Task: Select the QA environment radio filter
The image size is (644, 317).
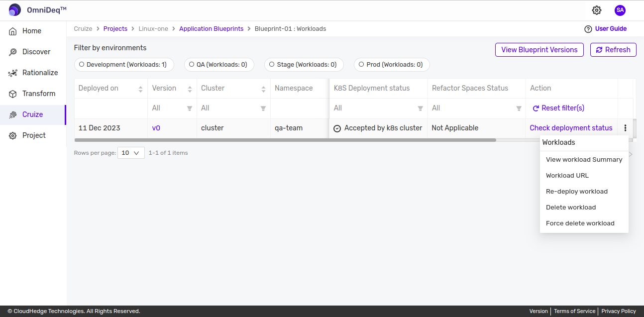Action: point(192,64)
